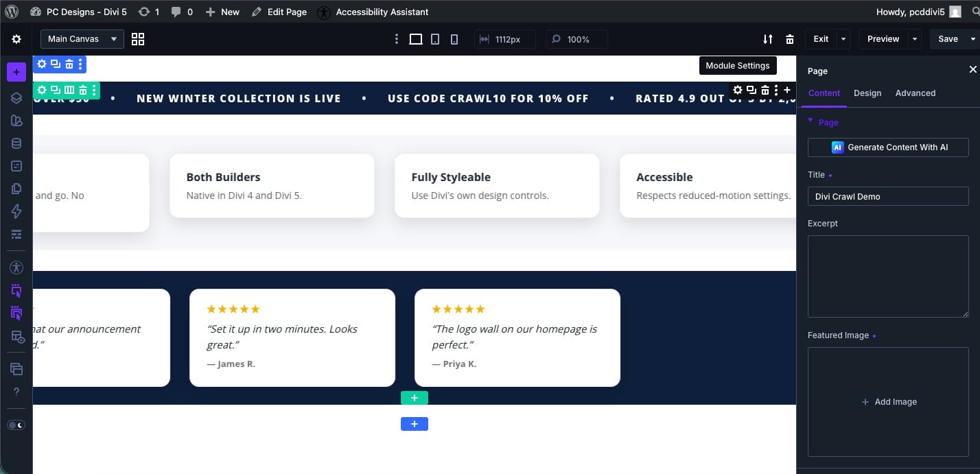Open the WordPress logo menu
Viewport: 980px width, 474px height.
pos(12,12)
